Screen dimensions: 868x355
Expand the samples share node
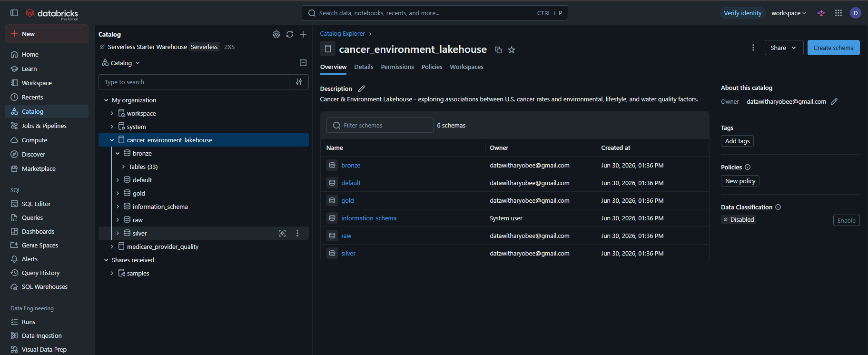112,273
